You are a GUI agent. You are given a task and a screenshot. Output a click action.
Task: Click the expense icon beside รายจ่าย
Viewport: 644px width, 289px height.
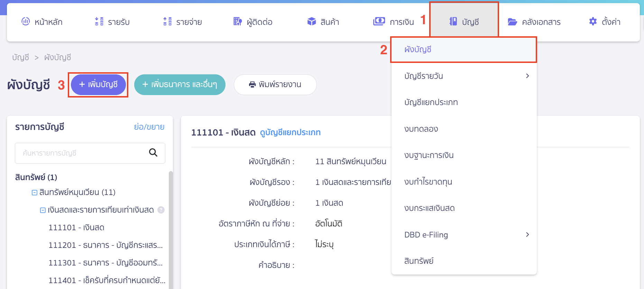pyautogui.click(x=167, y=21)
